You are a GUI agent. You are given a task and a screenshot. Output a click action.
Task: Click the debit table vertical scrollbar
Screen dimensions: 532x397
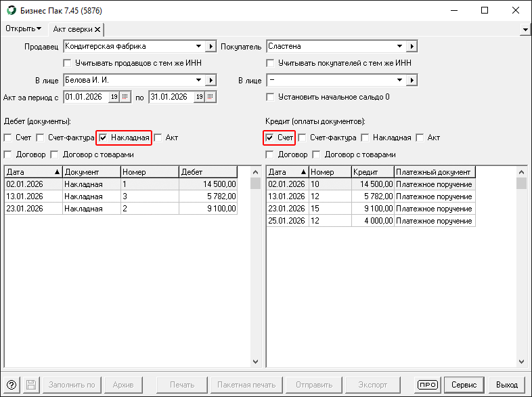pos(255,271)
